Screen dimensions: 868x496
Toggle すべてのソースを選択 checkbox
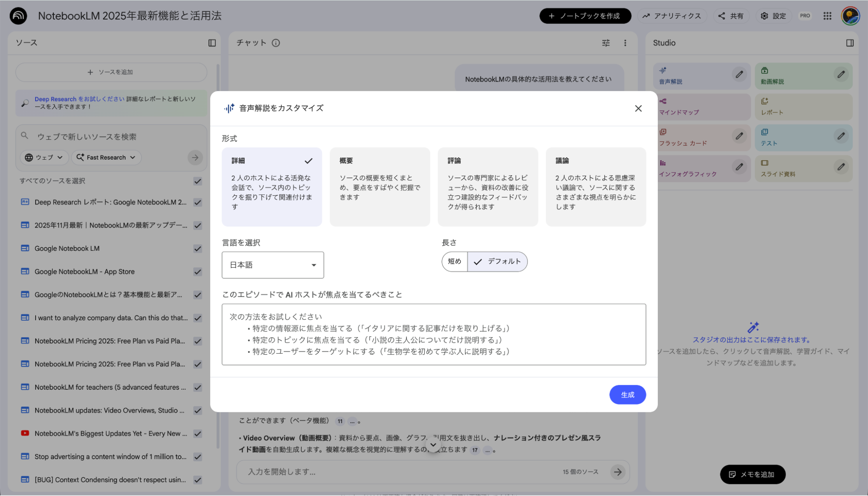pos(198,181)
